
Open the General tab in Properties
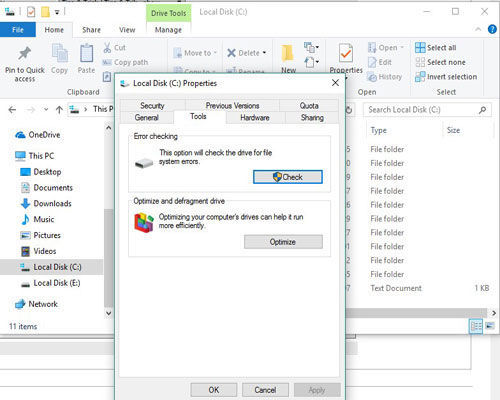[x=147, y=118]
